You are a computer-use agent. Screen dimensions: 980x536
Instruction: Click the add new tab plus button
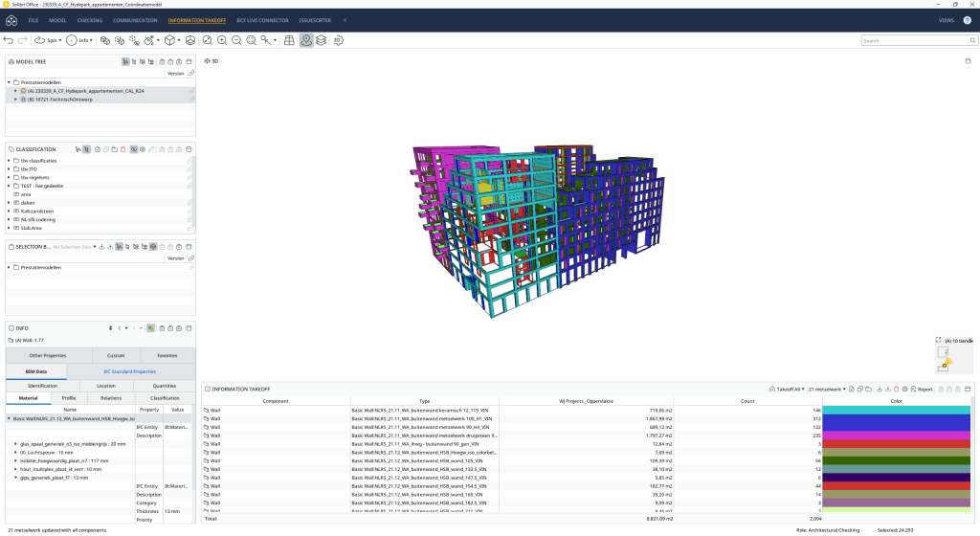click(x=345, y=20)
